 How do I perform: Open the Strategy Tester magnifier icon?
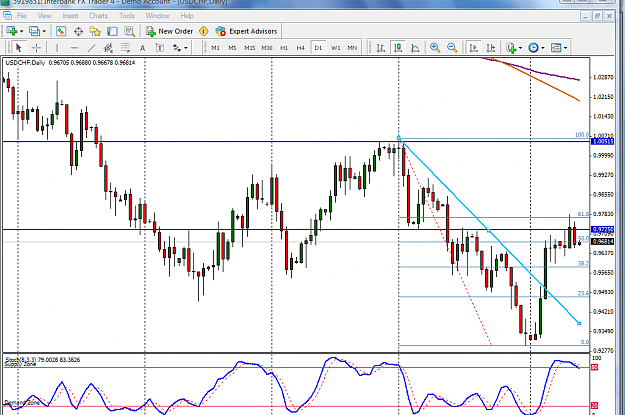(129, 31)
